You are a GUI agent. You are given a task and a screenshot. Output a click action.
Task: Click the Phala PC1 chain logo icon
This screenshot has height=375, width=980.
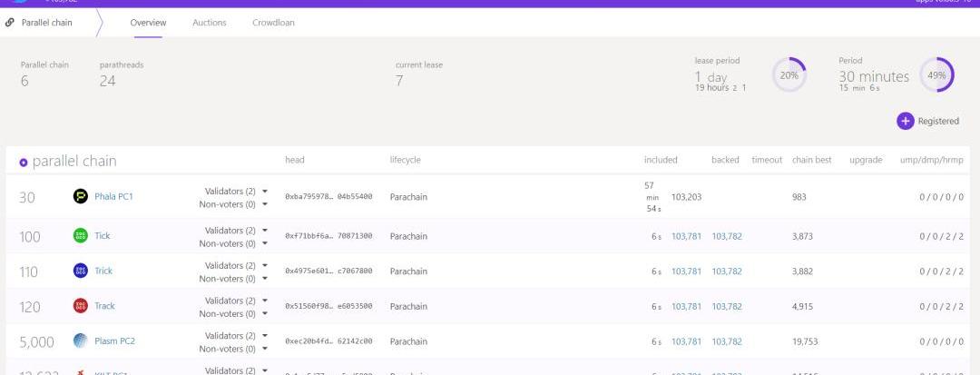click(80, 196)
